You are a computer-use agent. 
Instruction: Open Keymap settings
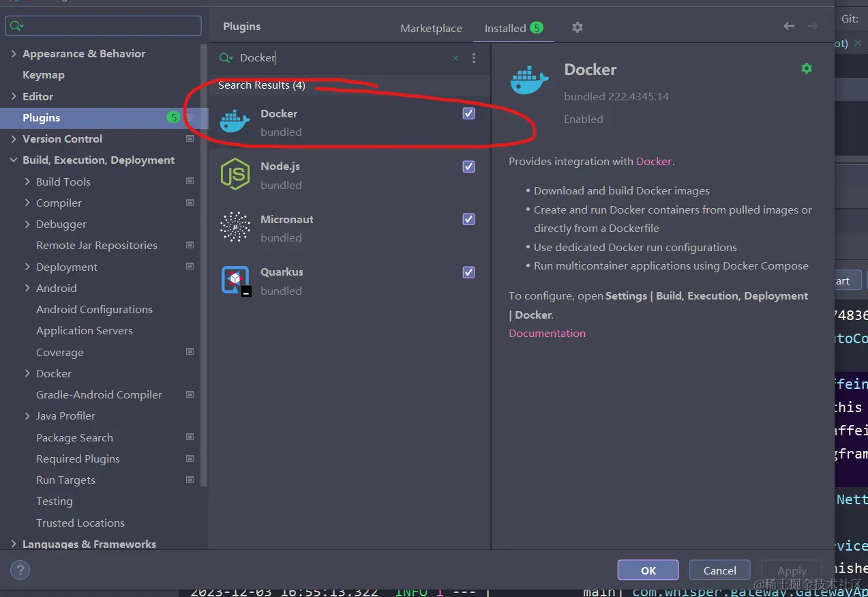(44, 75)
